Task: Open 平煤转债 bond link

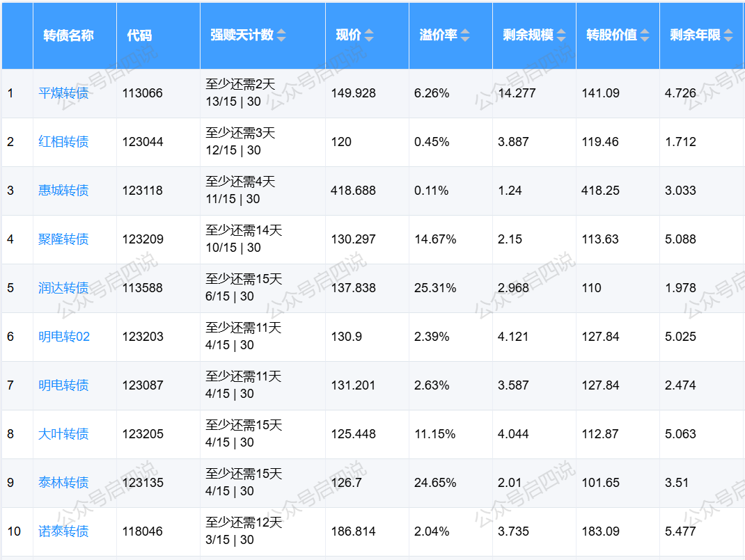Action: point(63,93)
